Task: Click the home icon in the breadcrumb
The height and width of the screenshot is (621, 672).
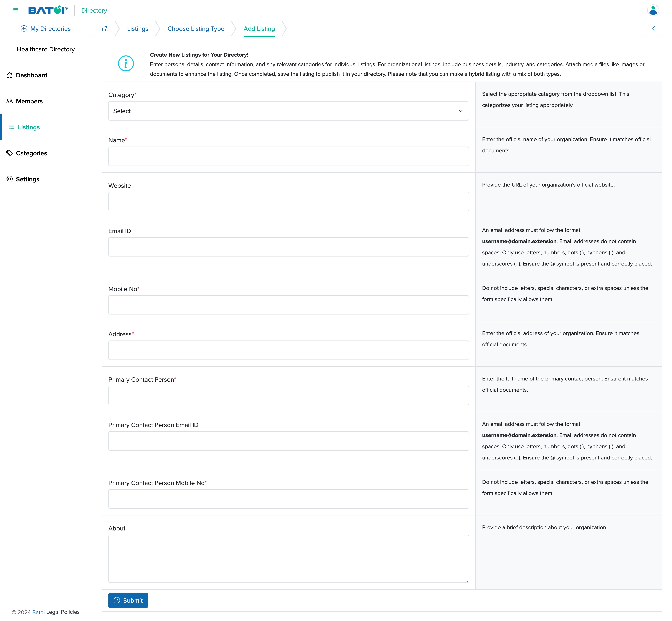Action: tap(105, 29)
